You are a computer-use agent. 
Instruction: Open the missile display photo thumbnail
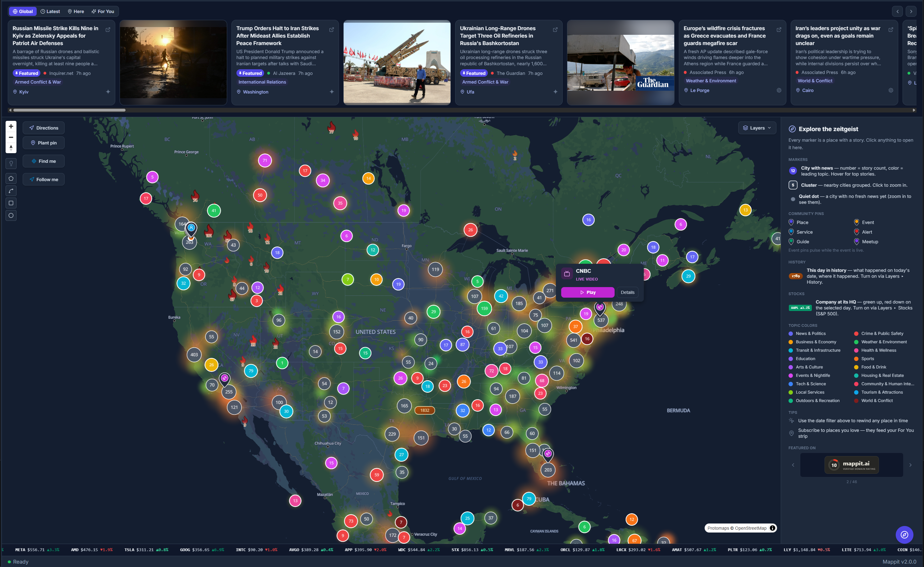point(397,63)
